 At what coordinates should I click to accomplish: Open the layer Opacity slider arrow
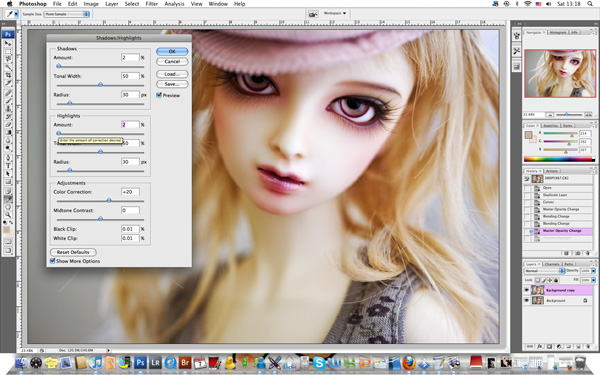[593, 271]
